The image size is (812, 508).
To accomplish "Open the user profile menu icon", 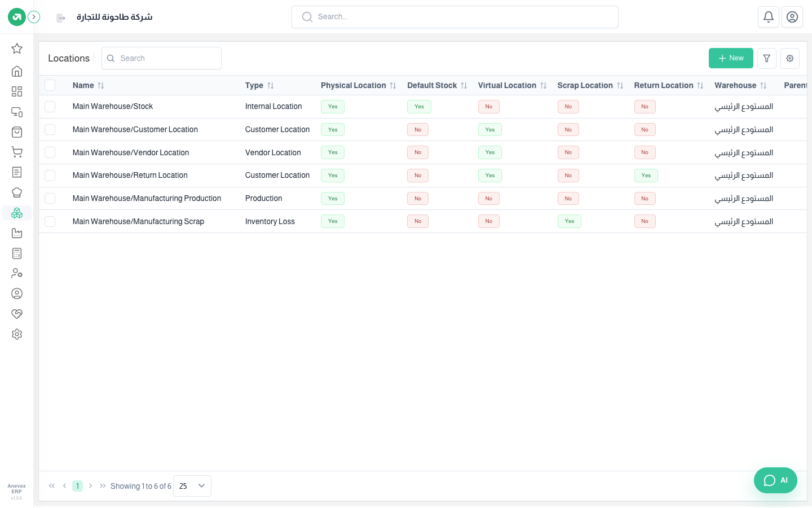I will point(792,17).
